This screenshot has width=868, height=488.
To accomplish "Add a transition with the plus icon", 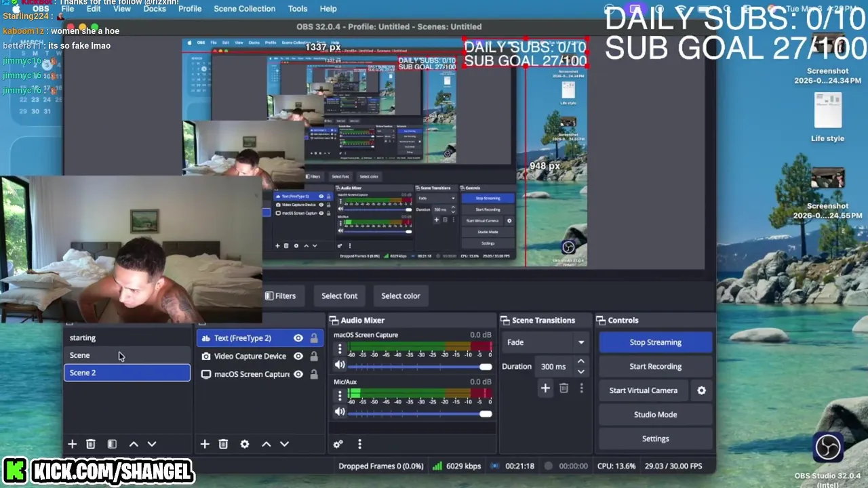I will pyautogui.click(x=545, y=388).
